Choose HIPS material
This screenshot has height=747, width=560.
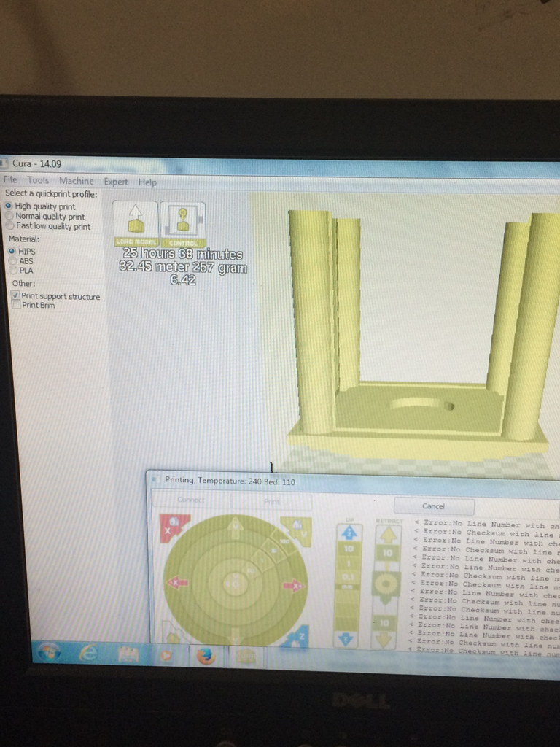coord(22,251)
